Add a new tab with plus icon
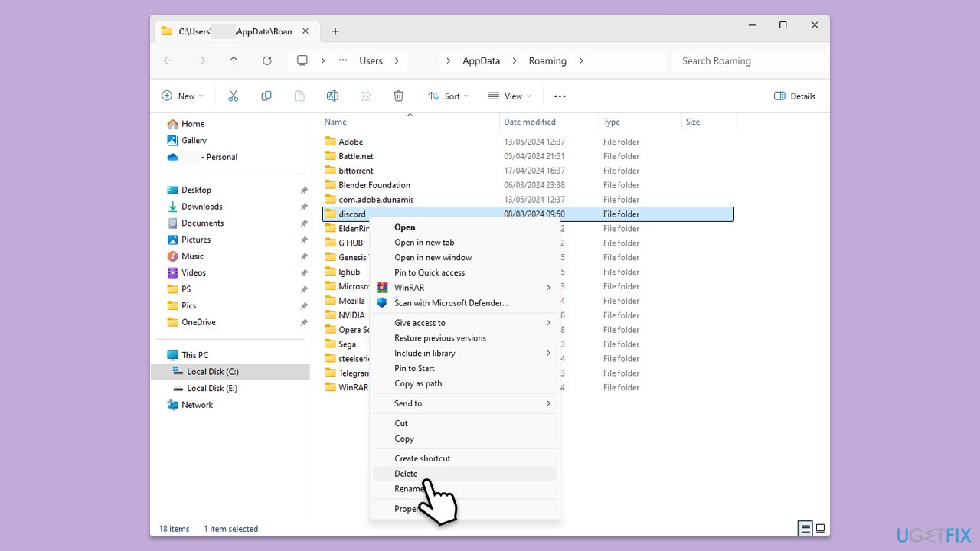980x551 pixels. pos(335,31)
